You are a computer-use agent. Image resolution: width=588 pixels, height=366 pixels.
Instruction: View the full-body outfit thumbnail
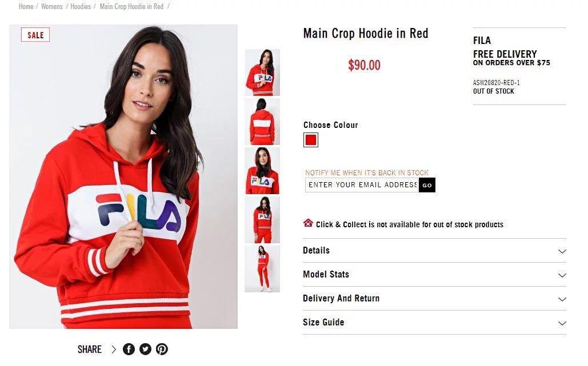pos(262,269)
